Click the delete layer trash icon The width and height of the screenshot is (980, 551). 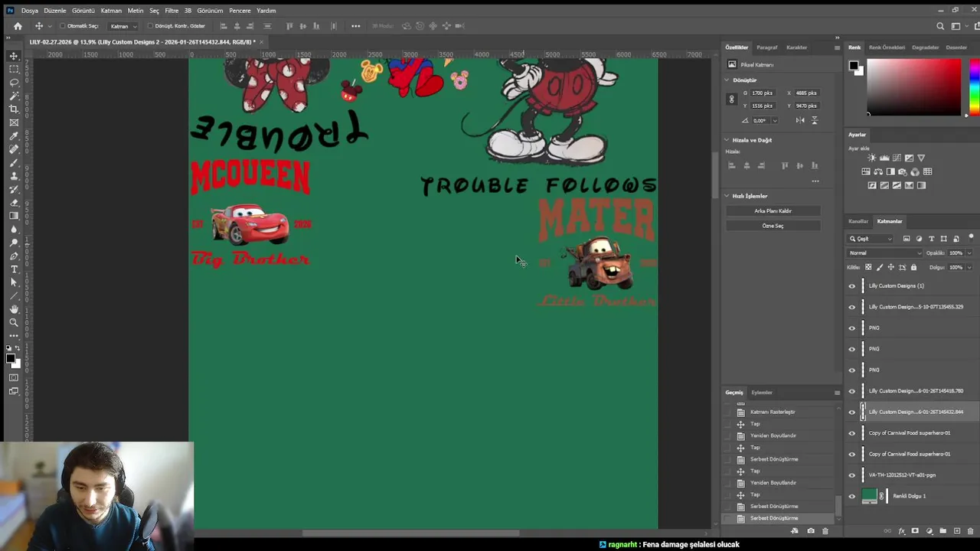(970, 531)
